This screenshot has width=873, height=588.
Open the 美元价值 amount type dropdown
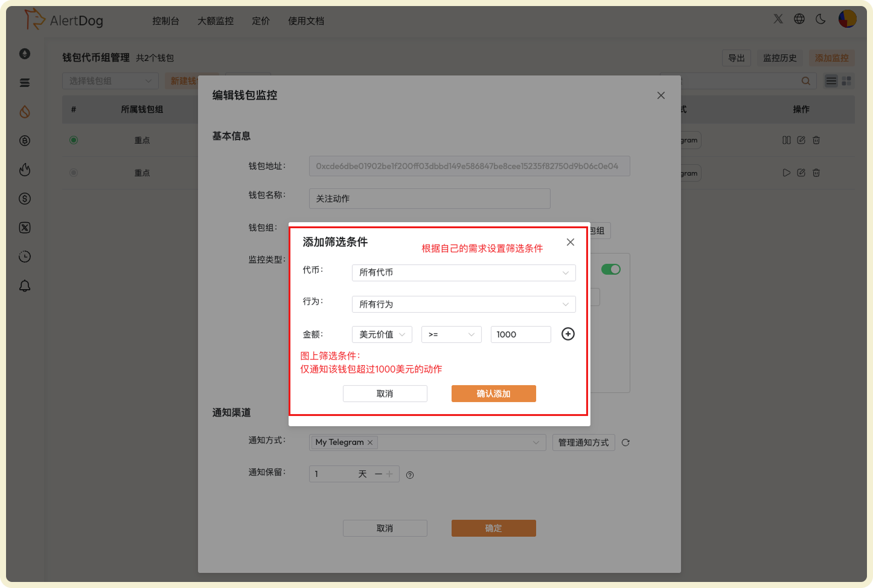click(382, 334)
